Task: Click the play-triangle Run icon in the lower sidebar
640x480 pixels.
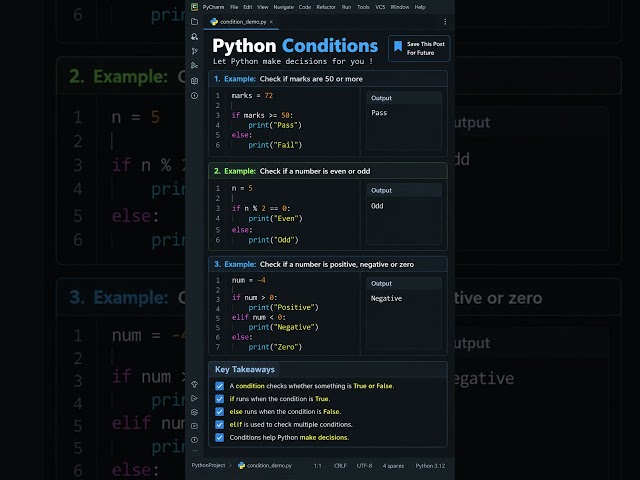Action: 195,398
